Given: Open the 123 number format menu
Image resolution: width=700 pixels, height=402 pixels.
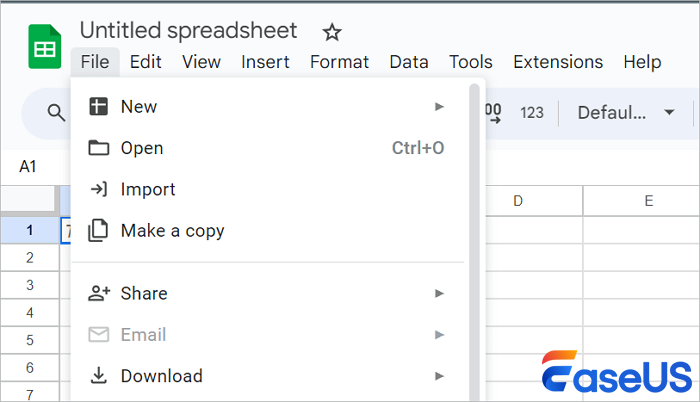Looking at the screenshot, I should (x=532, y=113).
